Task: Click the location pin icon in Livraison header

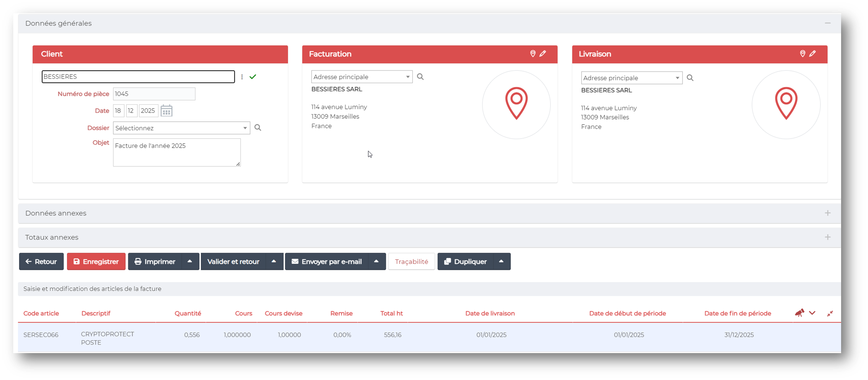Action: point(802,54)
